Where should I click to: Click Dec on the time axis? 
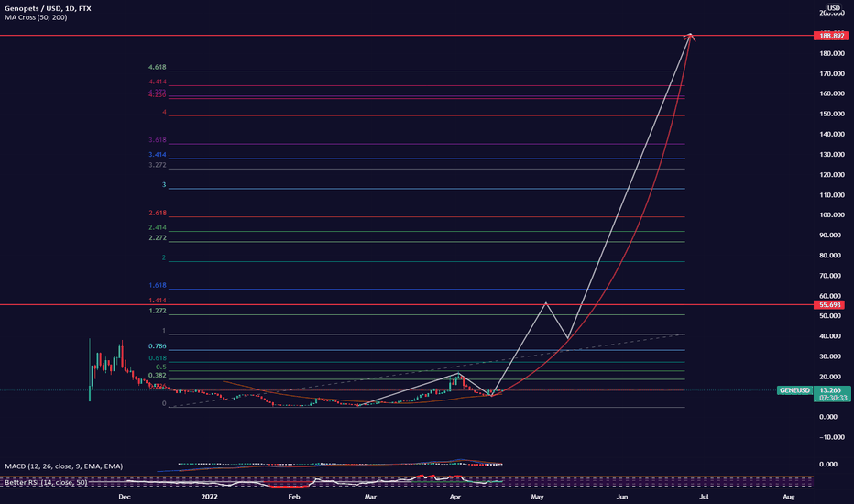[x=125, y=497]
